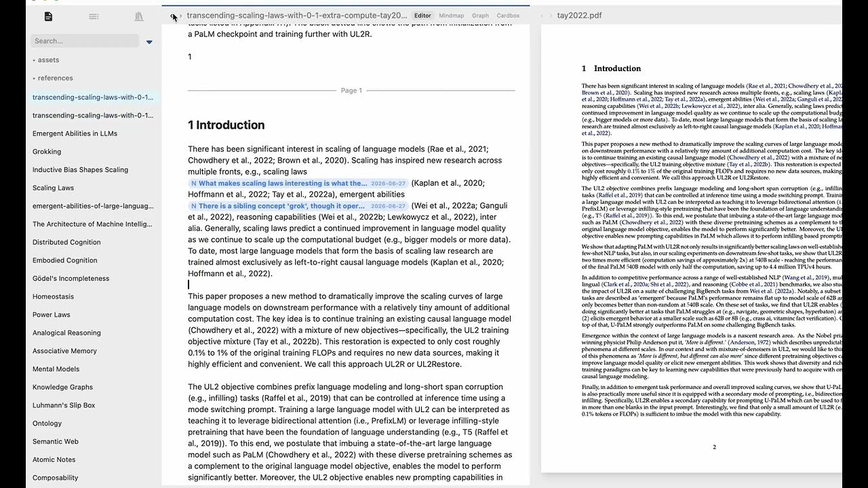Open the Semantic Web note
Screen dimensions: 868x488
pos(56,441)
